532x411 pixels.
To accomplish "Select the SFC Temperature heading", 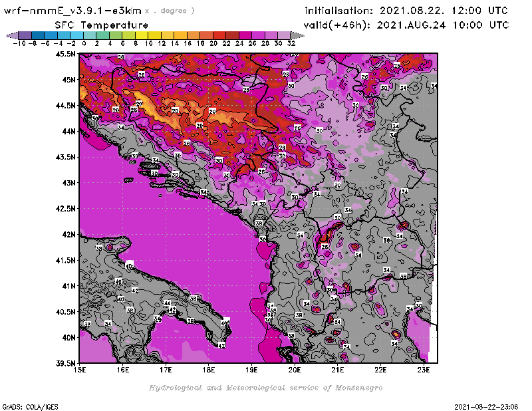I will point(102,25).
